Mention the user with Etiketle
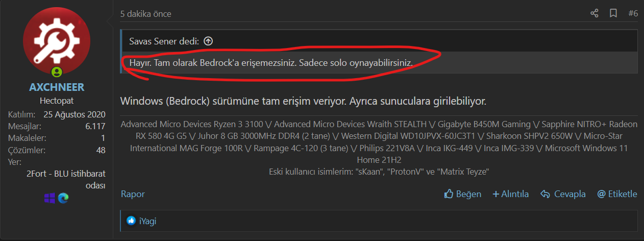Screen dimensions: 644x241 pyautogui.click(x=617, y=194)
